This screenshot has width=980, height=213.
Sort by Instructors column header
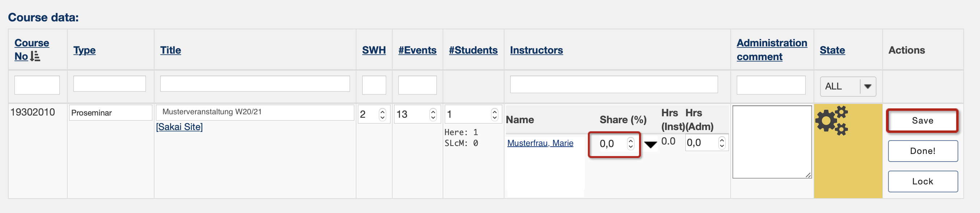point(536,50)
